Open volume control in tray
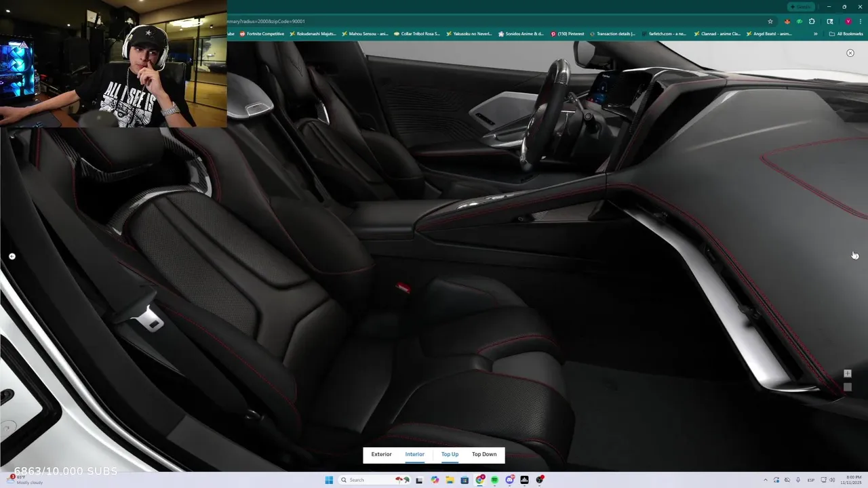 click(x=833, y=480)
